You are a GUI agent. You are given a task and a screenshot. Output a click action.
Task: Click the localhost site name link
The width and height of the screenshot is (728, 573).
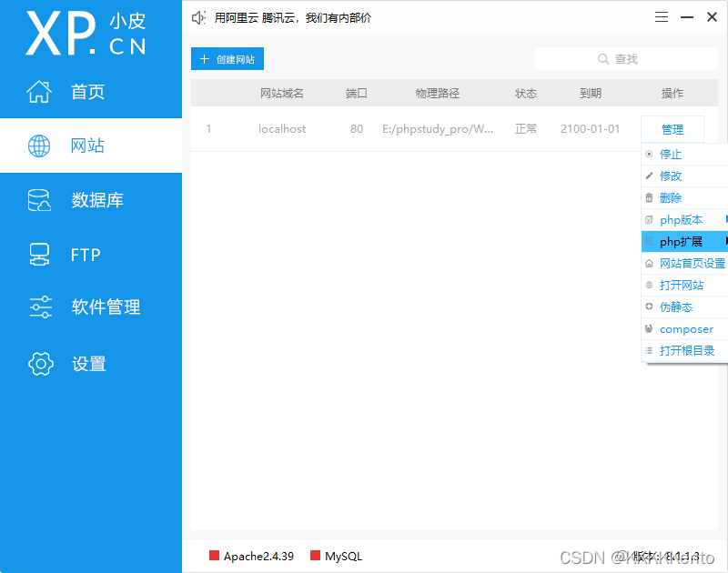(282, 128)
